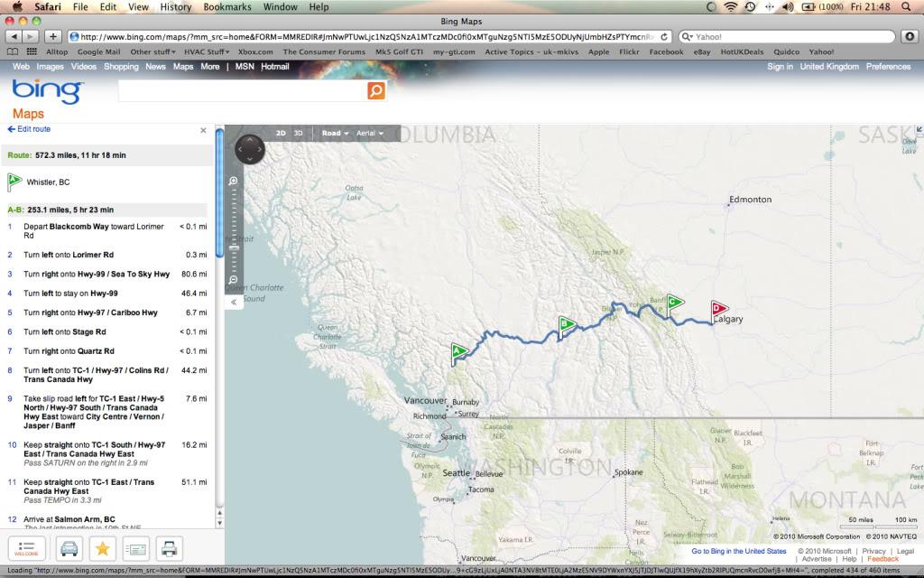The height and width of the screenshot is (578, 924).
Task: Open Top Sites grid icon
Action: (32, 51)
